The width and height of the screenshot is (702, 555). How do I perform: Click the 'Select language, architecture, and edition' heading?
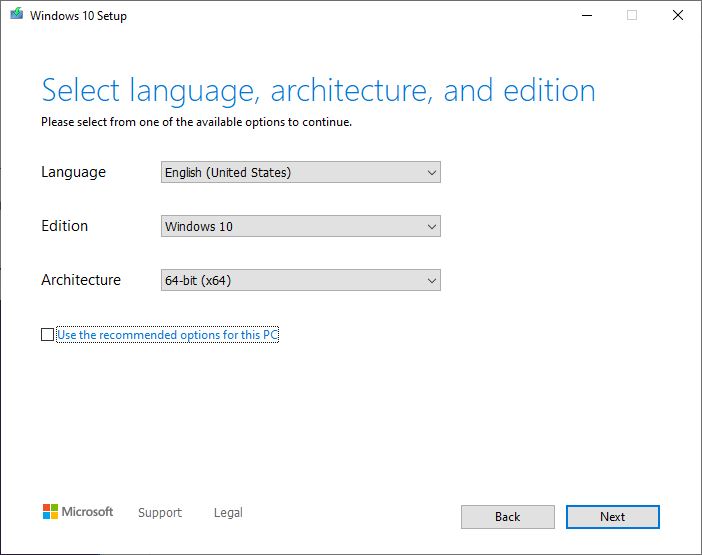pos(318,91)
